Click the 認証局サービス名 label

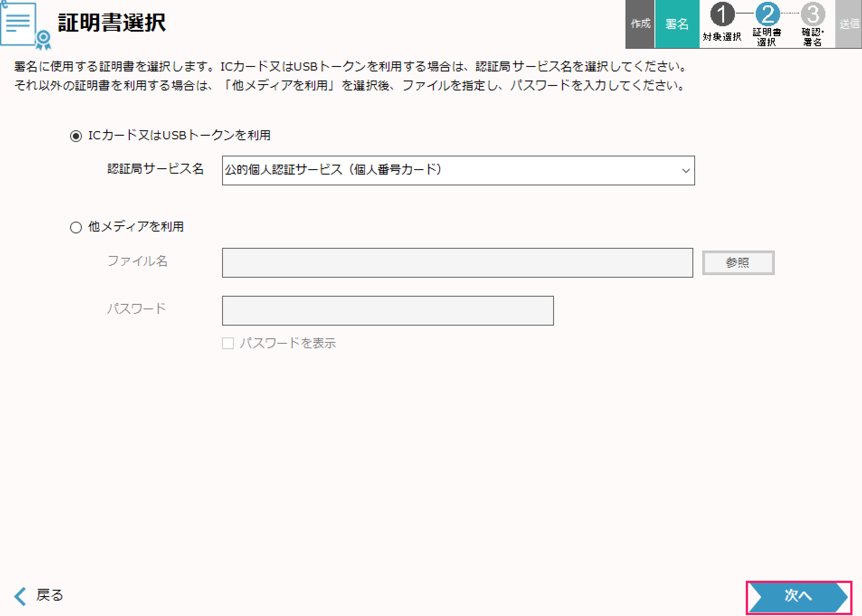click(x=156, y=169)
